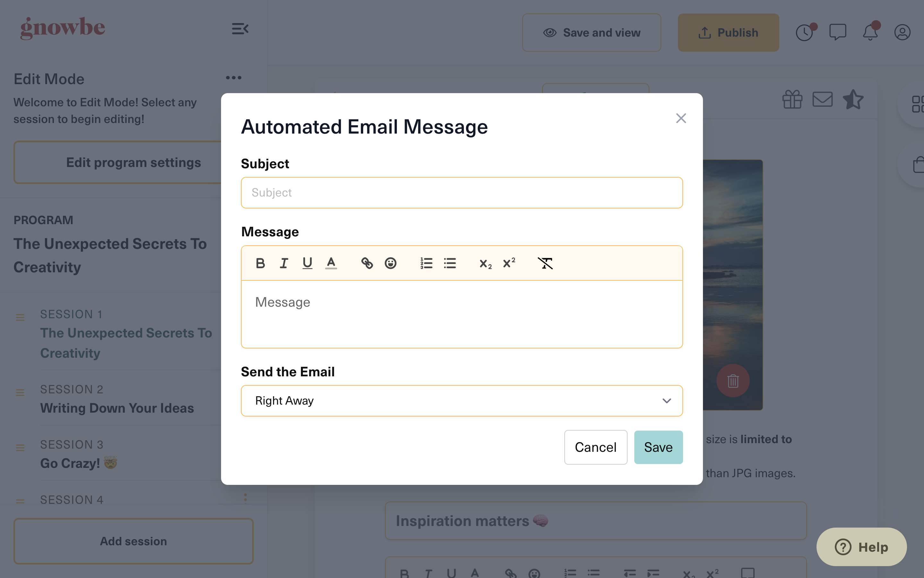Viewport: 924px width, 578px height.
Task: Click the Add session button
Action: click(x=133, y=541)
